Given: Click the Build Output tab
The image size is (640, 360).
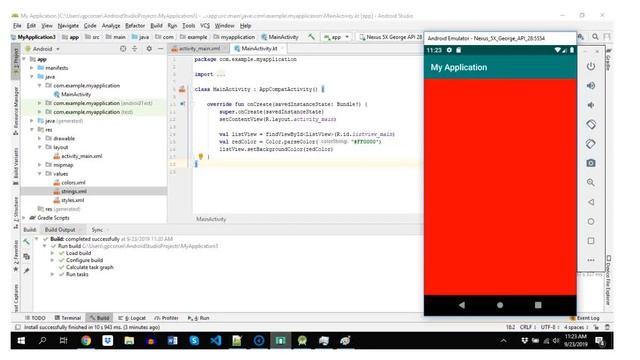Looking at the screenshot, I should (x=60, y=230).
